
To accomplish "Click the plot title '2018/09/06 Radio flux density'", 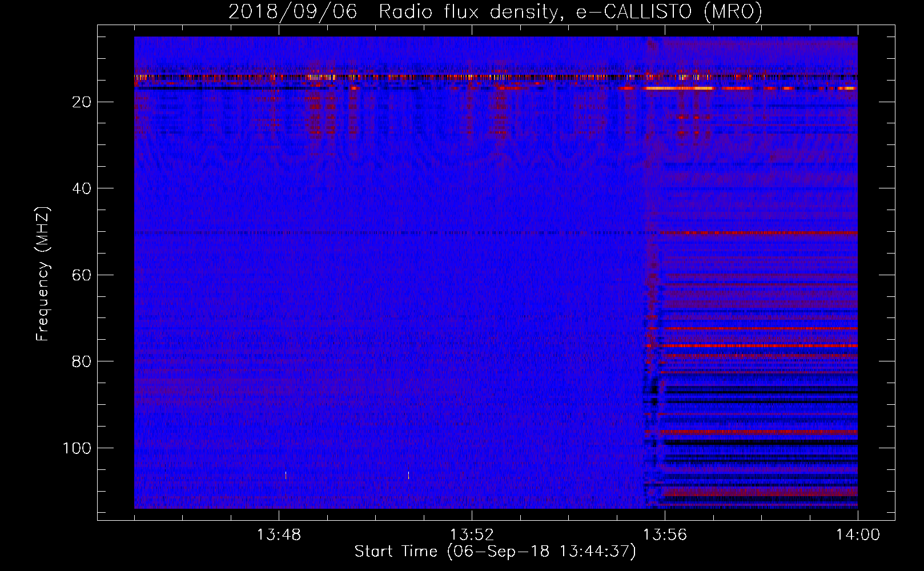I will (393, 12).
